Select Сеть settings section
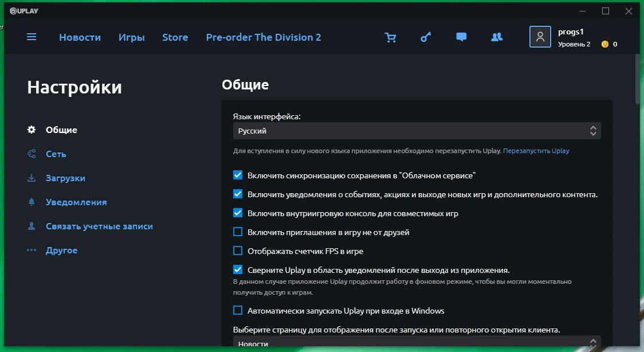 tap(56, 154)
